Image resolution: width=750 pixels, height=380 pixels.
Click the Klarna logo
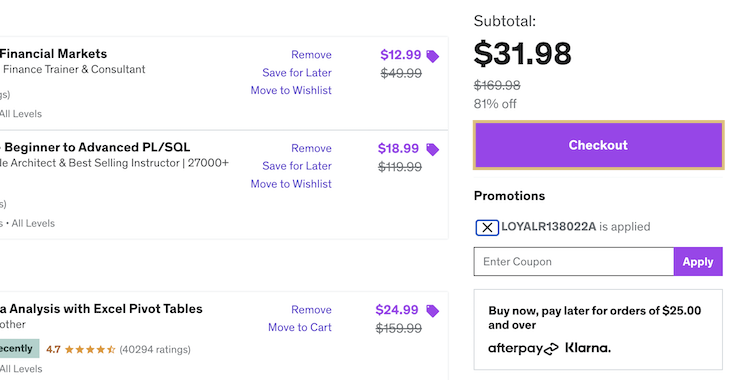point(588,347)
